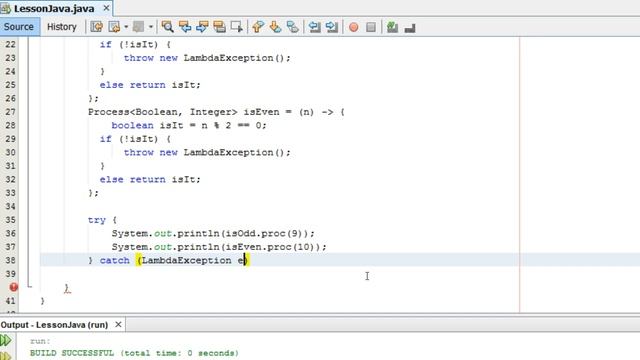Click the Find Selection magnifier icon
Screen dimensions: 640x360
tap(167, 27)
